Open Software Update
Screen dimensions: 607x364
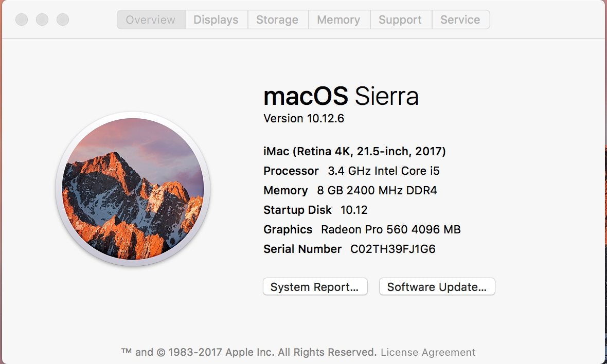(437, 287)
